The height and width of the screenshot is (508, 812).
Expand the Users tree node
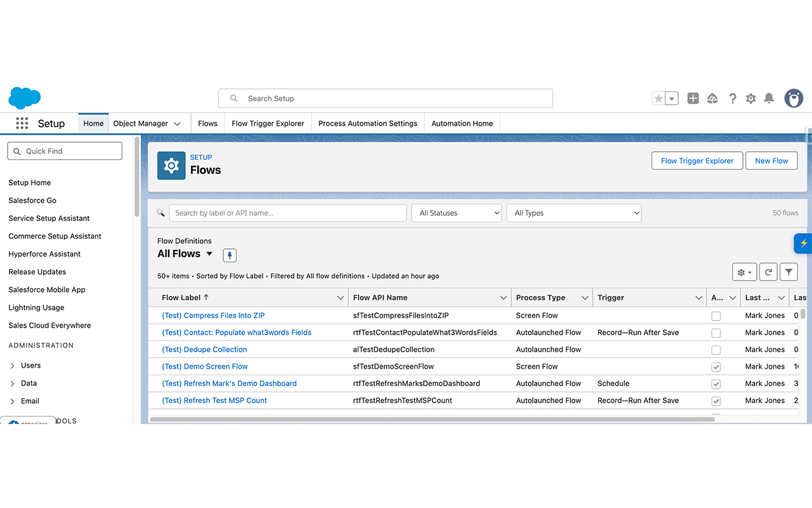[13, 366]
